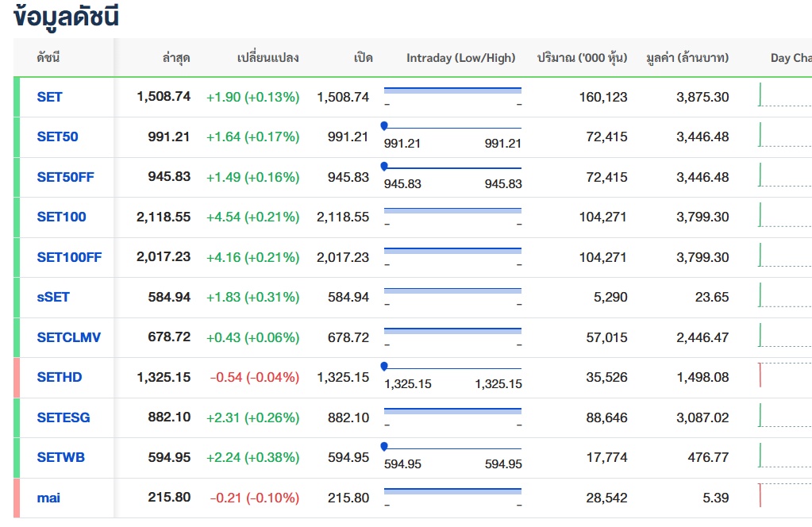Click the SET50FF intraday range dot
The height and width of the screenshot is (527, 812).
tap(384, 166)
